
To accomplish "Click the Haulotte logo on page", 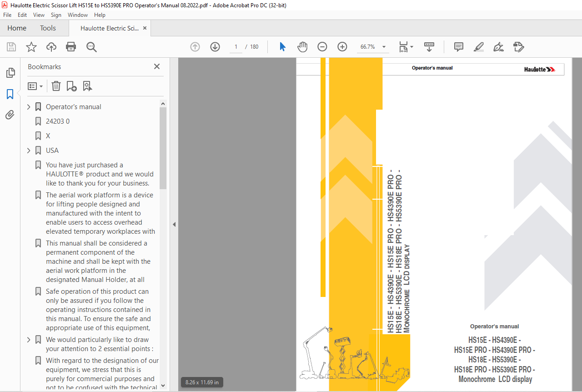I will tap(540, 69).
